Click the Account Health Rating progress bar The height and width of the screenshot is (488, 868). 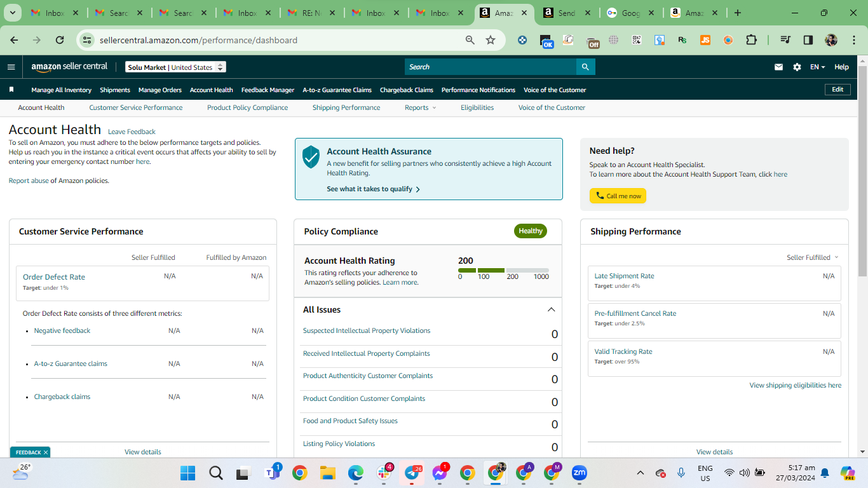[503, 271]
